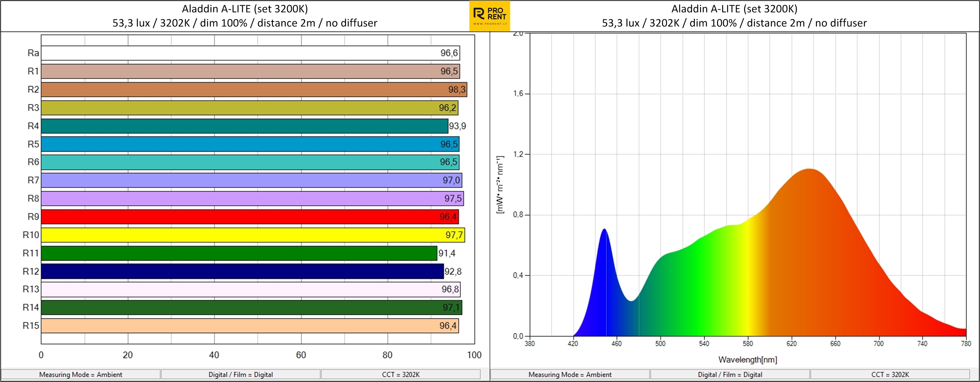Viewport: 980px width, 382px height.
Task: Click the olive R3 bar
Action: tap(250, 108)
